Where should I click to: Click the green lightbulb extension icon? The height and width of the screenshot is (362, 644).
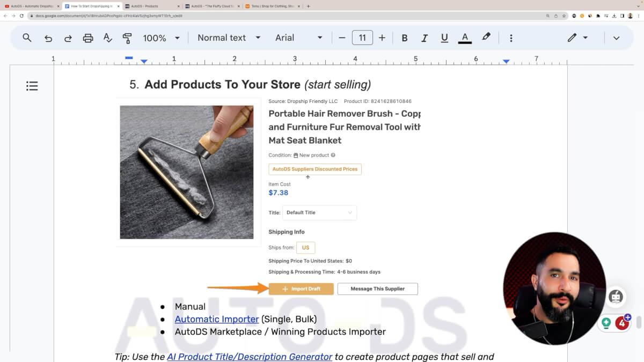pos(606,323)
